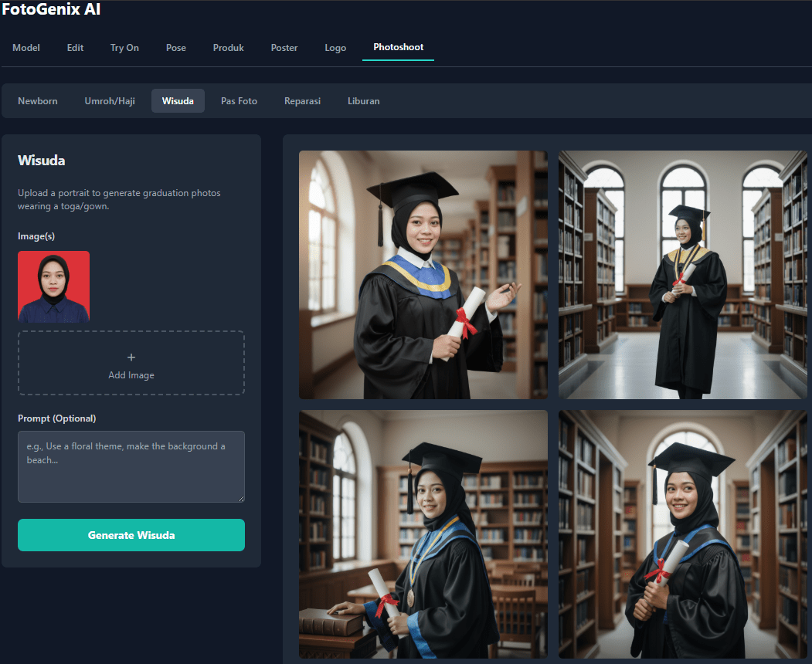Focus the optional prompt text field
Screen dimensions: 812x664
point(131,466)
